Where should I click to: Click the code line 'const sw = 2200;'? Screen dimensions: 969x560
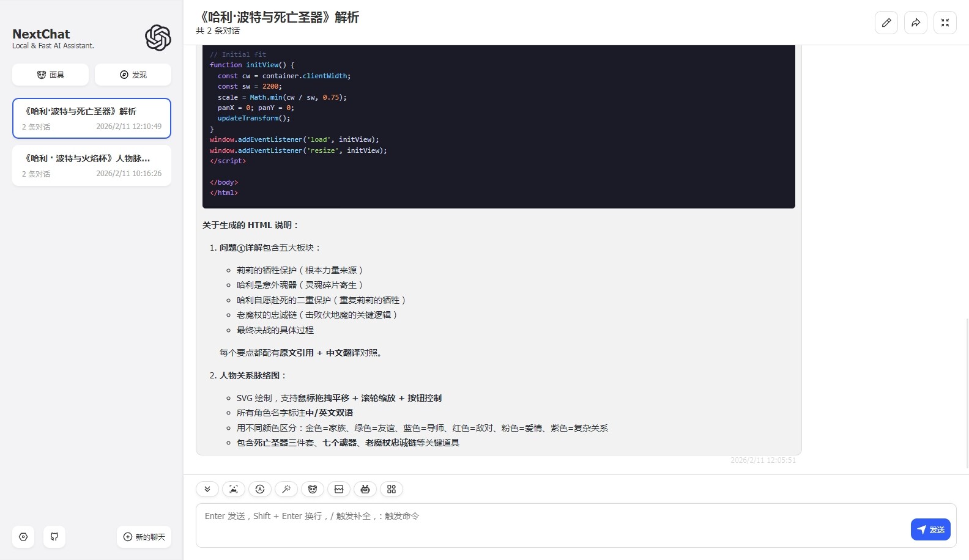250,86
